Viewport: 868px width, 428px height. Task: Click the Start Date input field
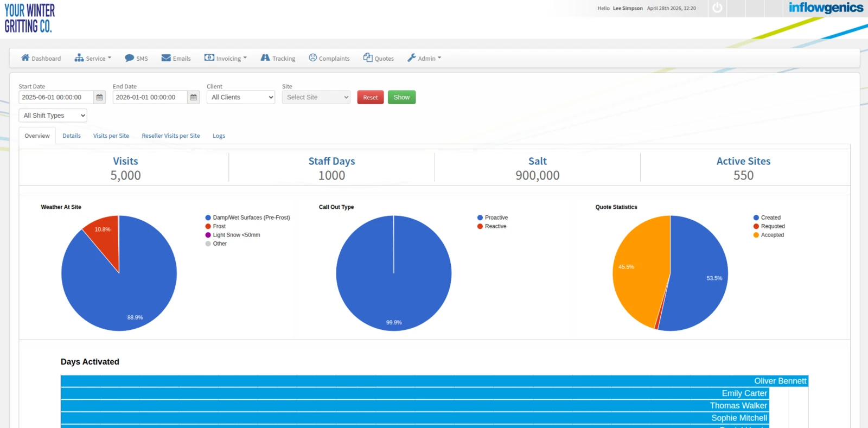pyautogui.click(x=56, y=97)
